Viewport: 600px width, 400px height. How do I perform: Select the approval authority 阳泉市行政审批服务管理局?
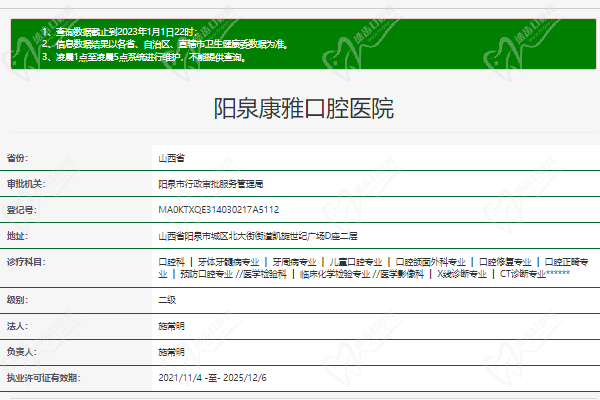pyautogui.click(x=210, y=184)
